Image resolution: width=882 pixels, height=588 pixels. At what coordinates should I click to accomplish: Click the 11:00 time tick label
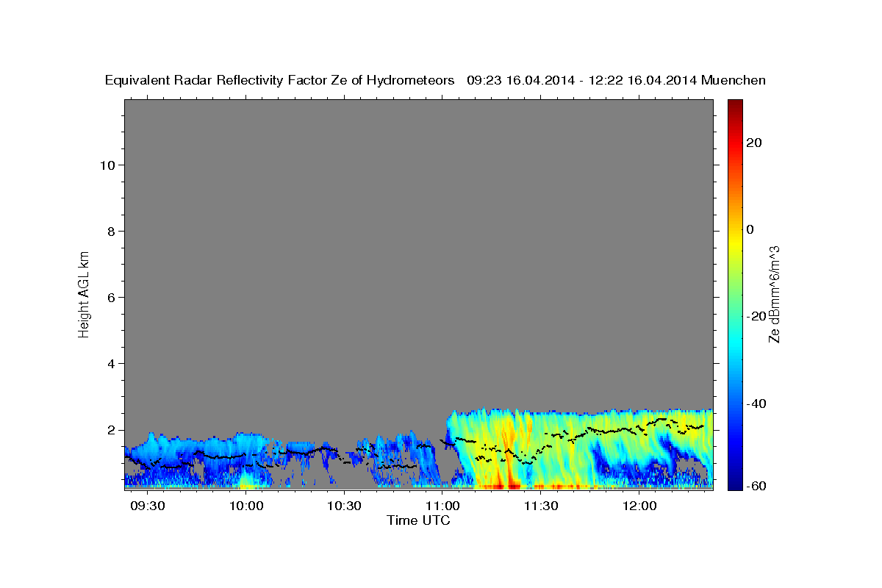443,506
